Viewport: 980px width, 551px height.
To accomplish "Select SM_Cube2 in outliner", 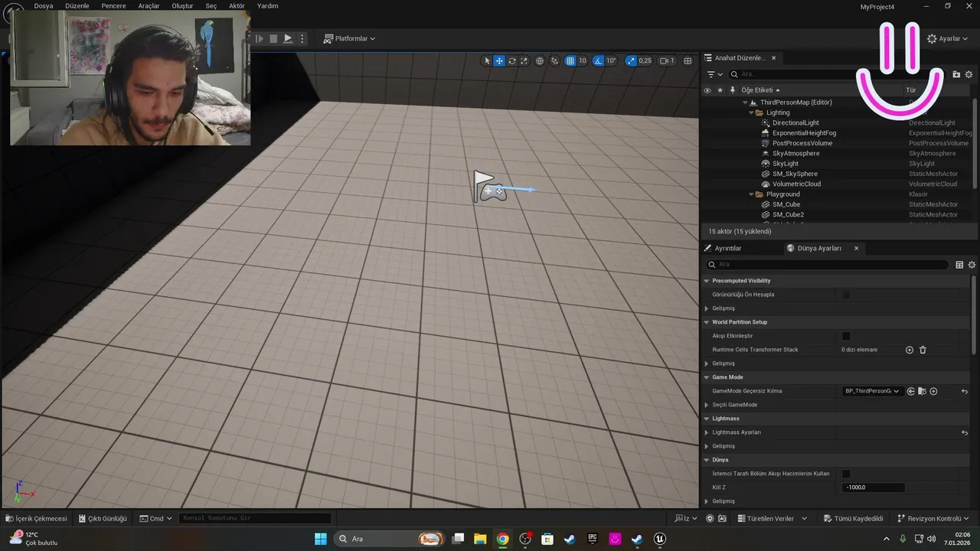I will [788, 214].
